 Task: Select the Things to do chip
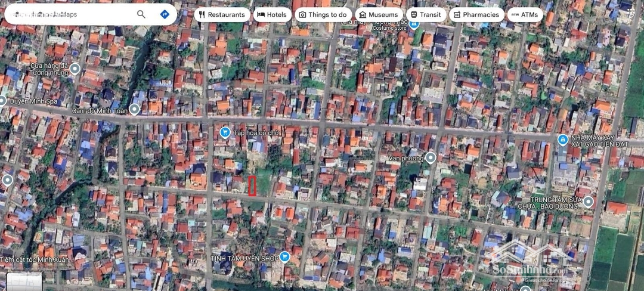click(x=323, y=14)
